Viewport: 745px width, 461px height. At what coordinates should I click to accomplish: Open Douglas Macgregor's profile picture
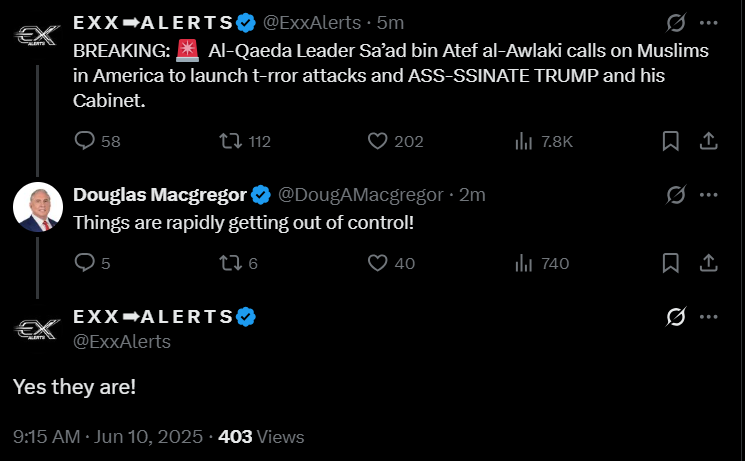tap(38, 208)
